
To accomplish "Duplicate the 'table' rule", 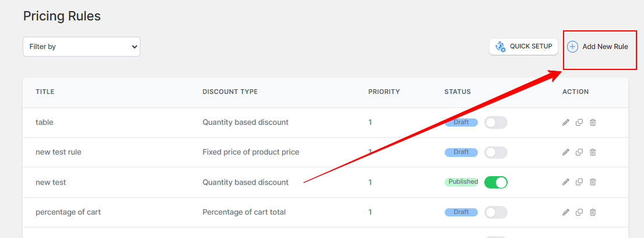I will [x=579, y=123].
